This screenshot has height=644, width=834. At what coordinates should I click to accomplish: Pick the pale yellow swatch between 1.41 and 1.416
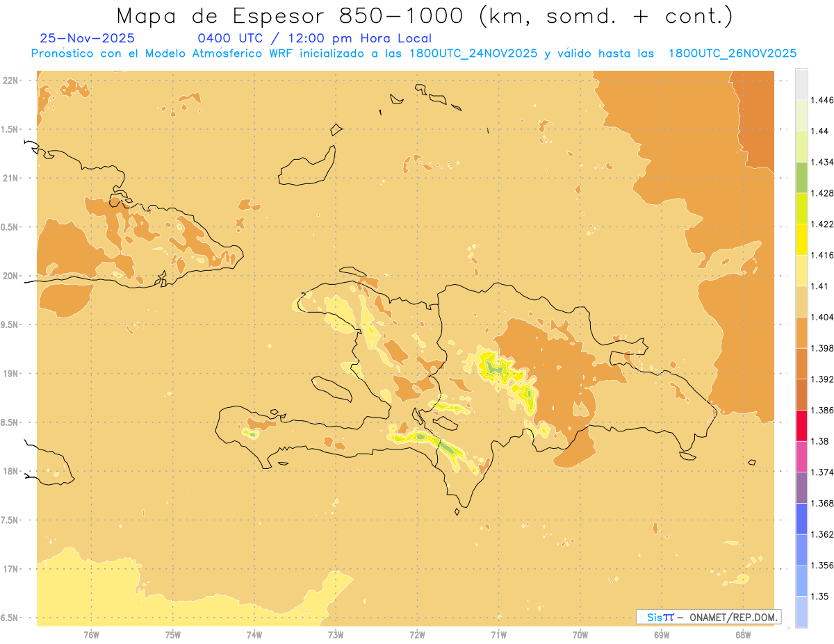click(801, 270)
